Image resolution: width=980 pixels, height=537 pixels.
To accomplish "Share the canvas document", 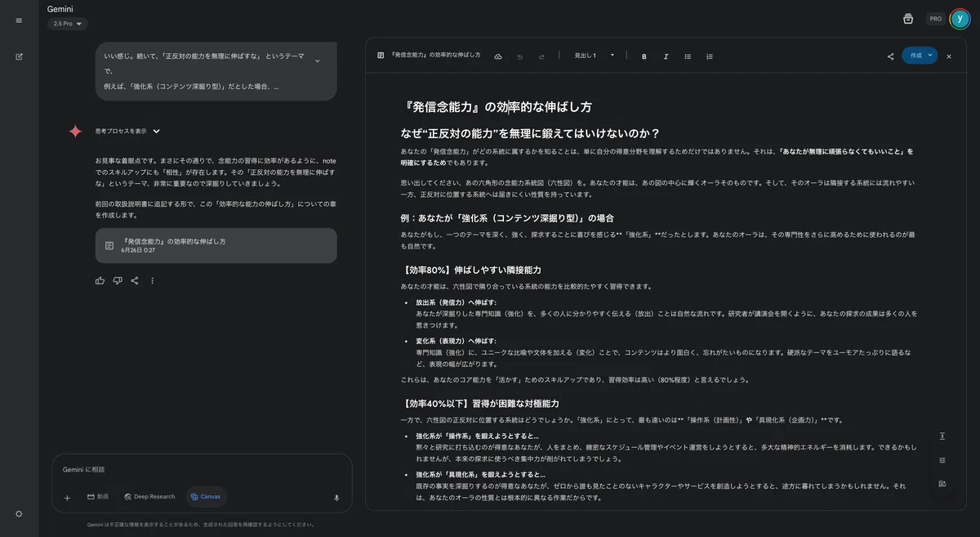I will click(x=890, y=56).
